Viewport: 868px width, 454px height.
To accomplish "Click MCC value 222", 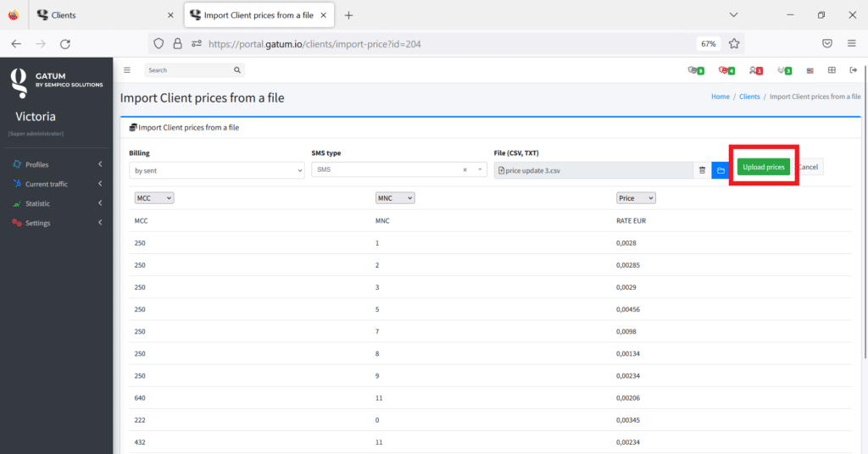I will click(140, 420).
